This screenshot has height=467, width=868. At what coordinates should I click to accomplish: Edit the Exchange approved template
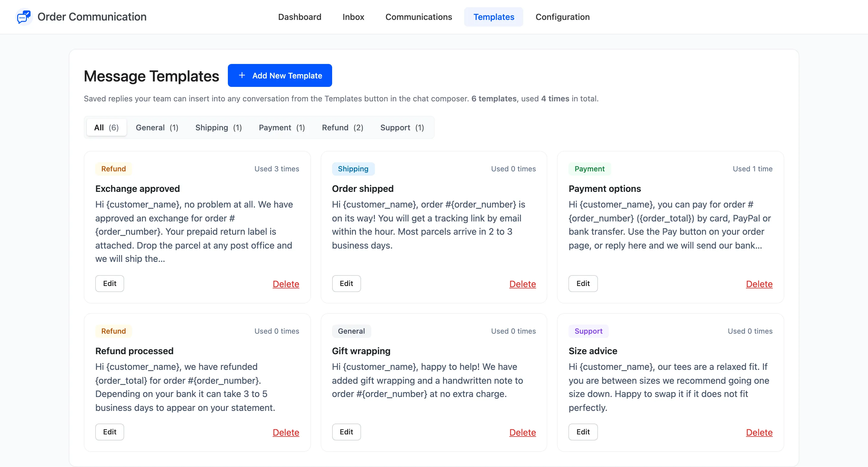tap(109, 284)
